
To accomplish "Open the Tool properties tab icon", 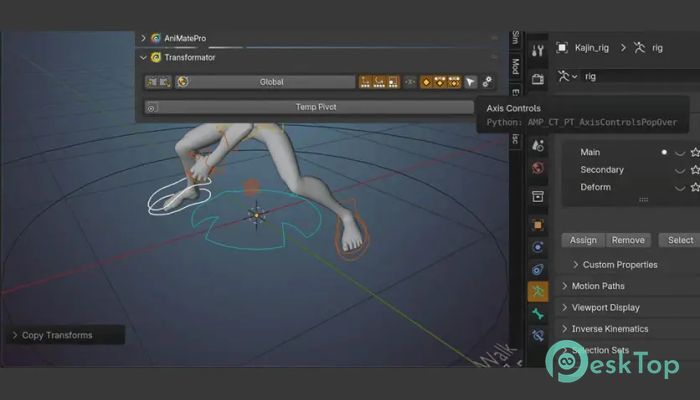I will [x=538, y=50].
